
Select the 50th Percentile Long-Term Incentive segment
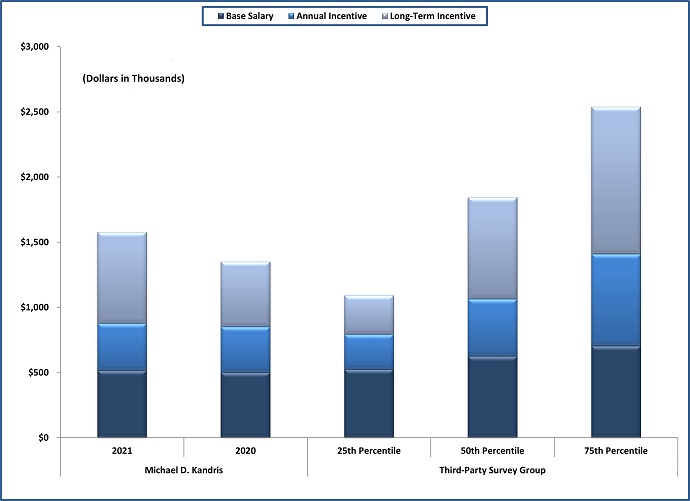(491, 249)
